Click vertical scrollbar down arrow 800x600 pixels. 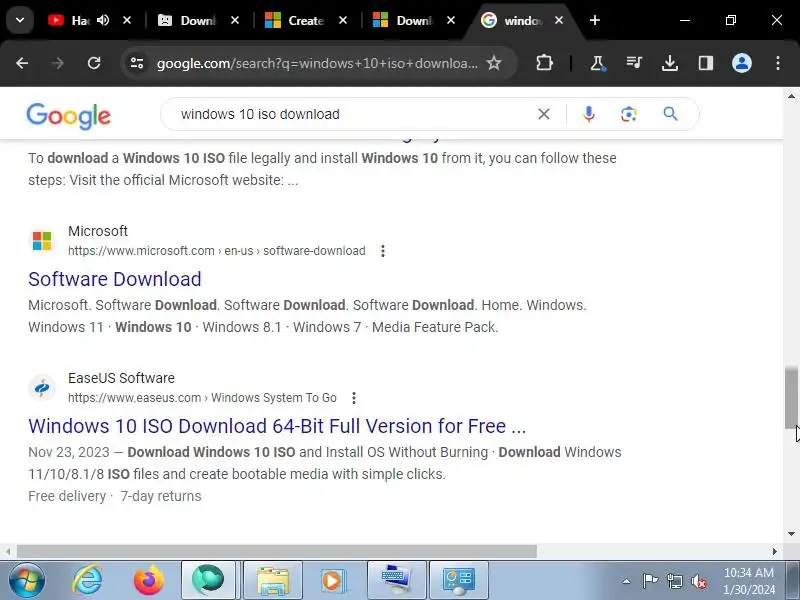pyautogui.click(x=791, y=534)
